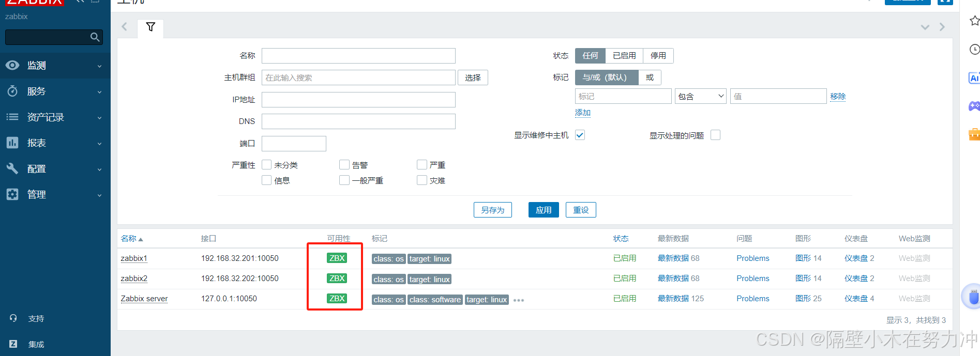Open the 包含 tag operator dropdown

[x=701, y=96]
